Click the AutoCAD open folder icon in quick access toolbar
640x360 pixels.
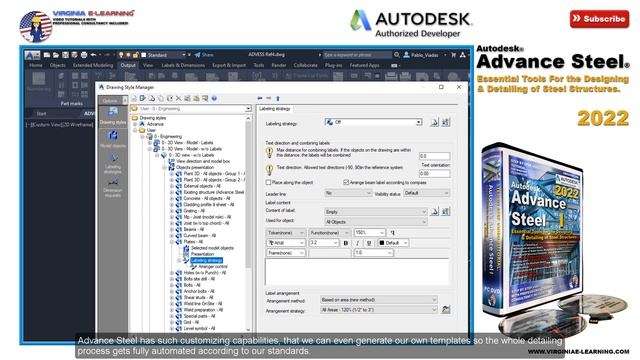tap(56, 55)
